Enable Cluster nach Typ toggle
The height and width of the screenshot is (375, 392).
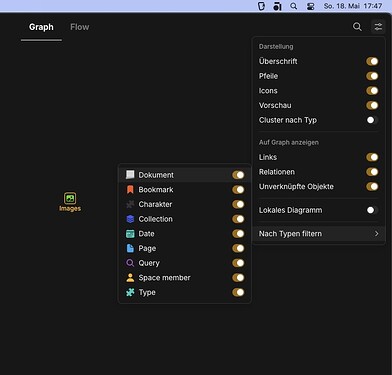(x=372, y=120)
